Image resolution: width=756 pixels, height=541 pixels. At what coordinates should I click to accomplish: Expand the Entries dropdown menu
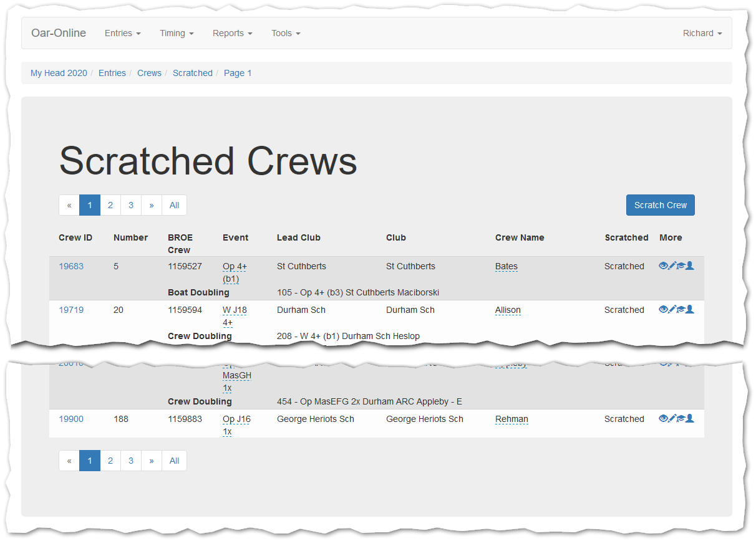(122, 33)
